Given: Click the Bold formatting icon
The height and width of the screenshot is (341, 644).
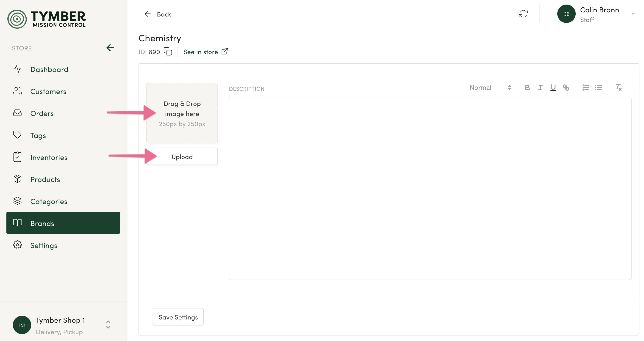Looking at the screenshot, I should pos(527,88).
